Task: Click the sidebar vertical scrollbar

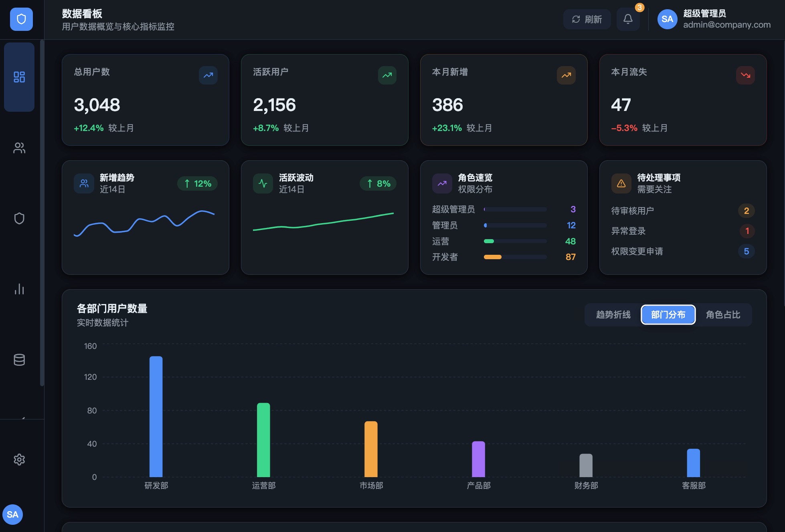Action: pos(42,213)
